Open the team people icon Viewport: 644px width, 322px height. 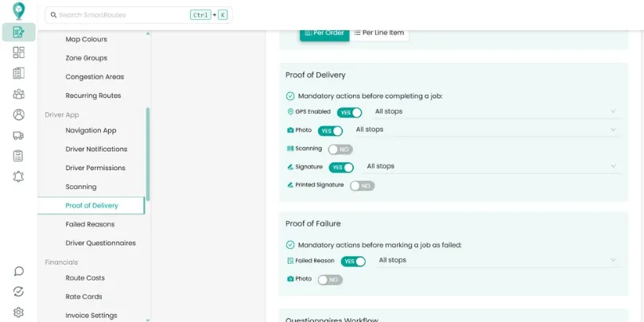(18, 94)
